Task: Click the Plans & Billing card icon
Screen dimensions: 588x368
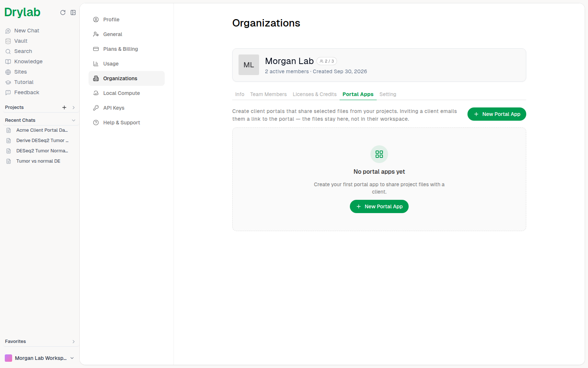Action: 96,49
